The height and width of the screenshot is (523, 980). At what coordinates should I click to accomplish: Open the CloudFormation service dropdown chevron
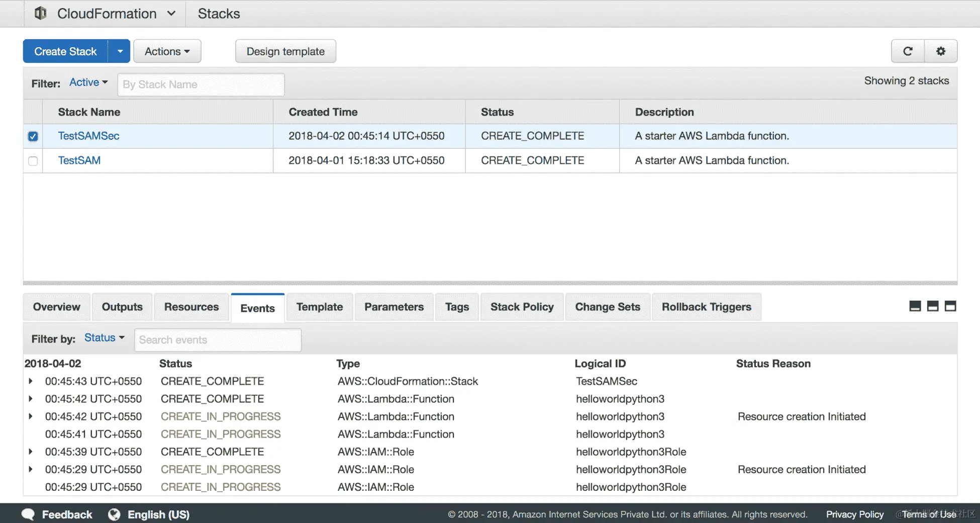(x=171, y=14)
